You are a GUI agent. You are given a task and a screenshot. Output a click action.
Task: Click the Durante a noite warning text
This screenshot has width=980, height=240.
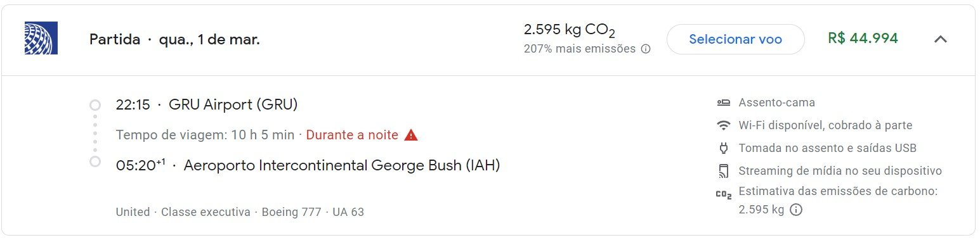352,135
